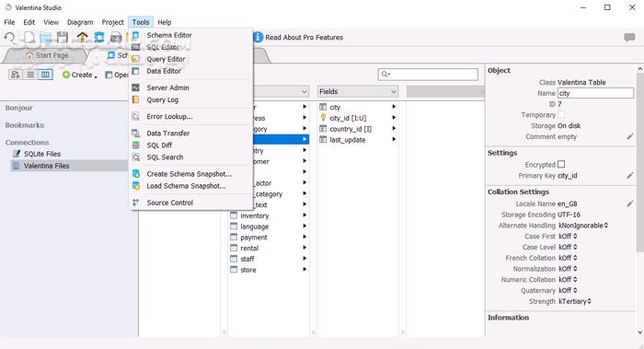The image size is (644, 349).
Task: Select Data Transfer menu entry
Action: click(x=168, y=134)
